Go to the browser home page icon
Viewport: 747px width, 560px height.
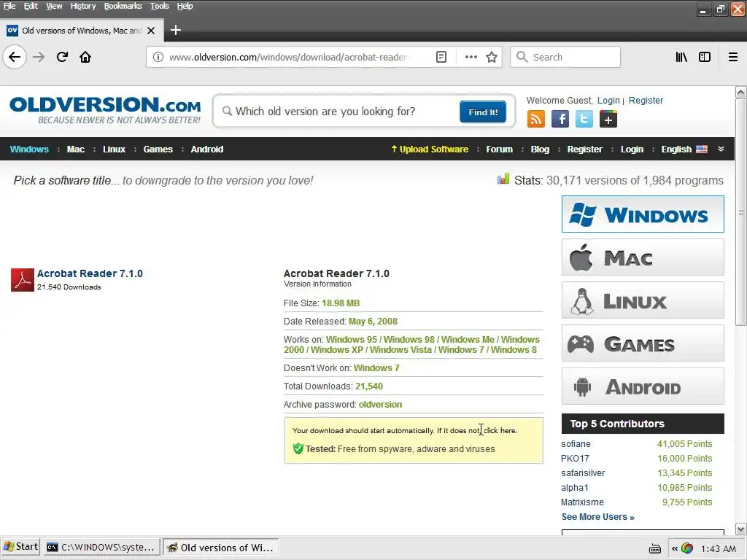pyautogui.click(x=85, y=57)
